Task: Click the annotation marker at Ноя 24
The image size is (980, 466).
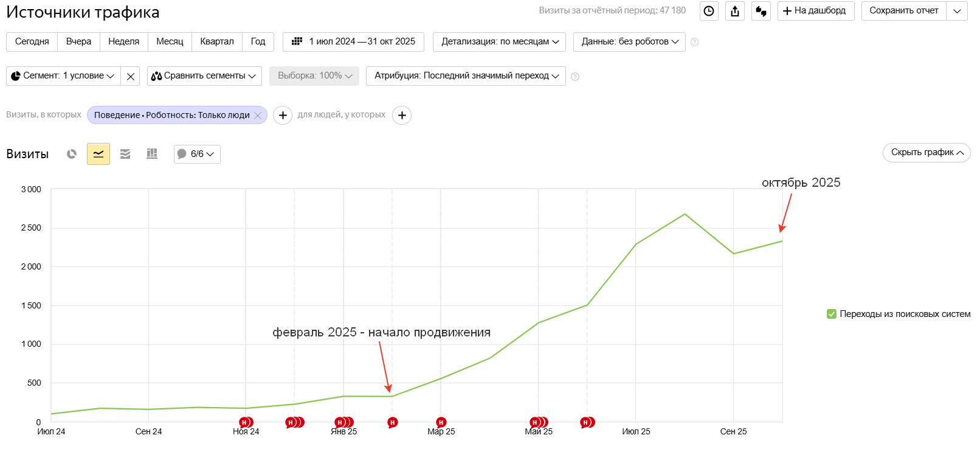Action: (x=246, y=422)
